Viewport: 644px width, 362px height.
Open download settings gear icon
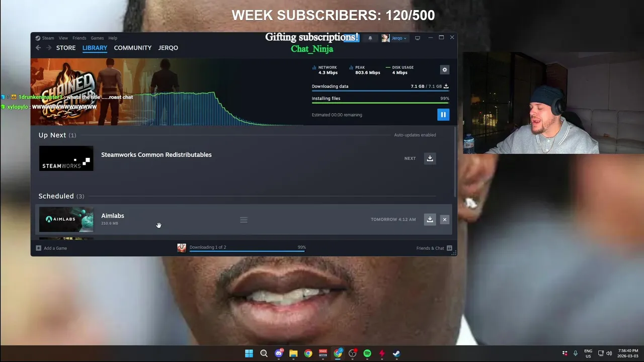point(444,70)
